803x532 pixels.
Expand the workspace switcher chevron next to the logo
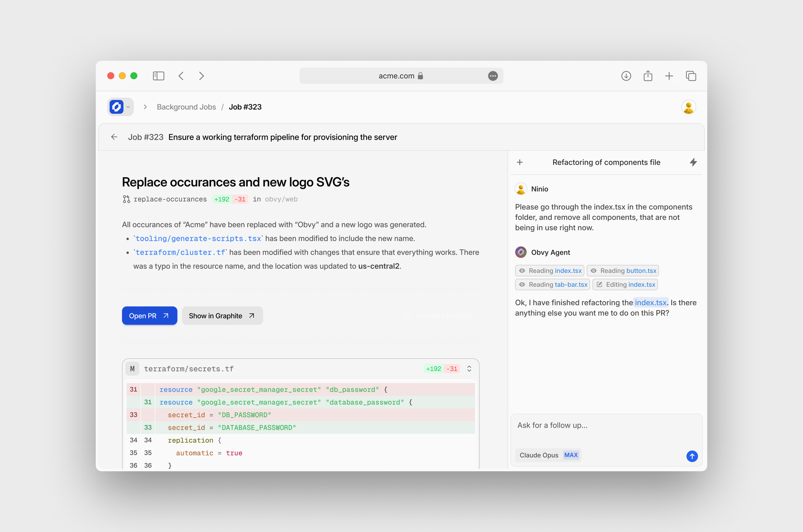click(128, 107)
